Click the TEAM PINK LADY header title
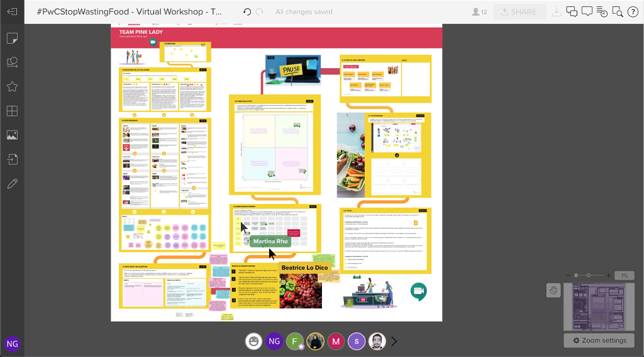644x357 pixels. tap(141, 31)
